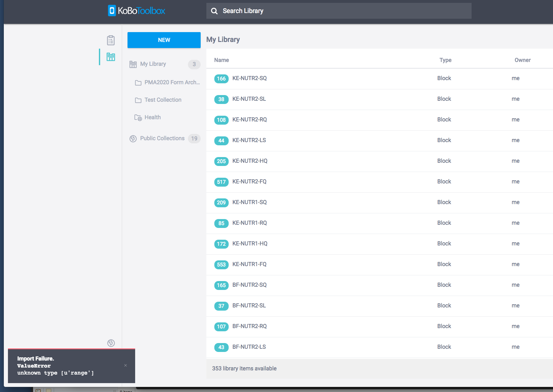The image size is (553, 392).
Task: Click the library shelves icon beside My Library
Action: coord(133,64)
